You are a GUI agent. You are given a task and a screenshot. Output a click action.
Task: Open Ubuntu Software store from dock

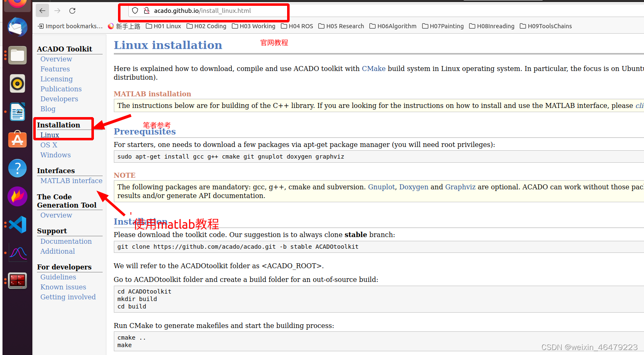click(17, 140)
